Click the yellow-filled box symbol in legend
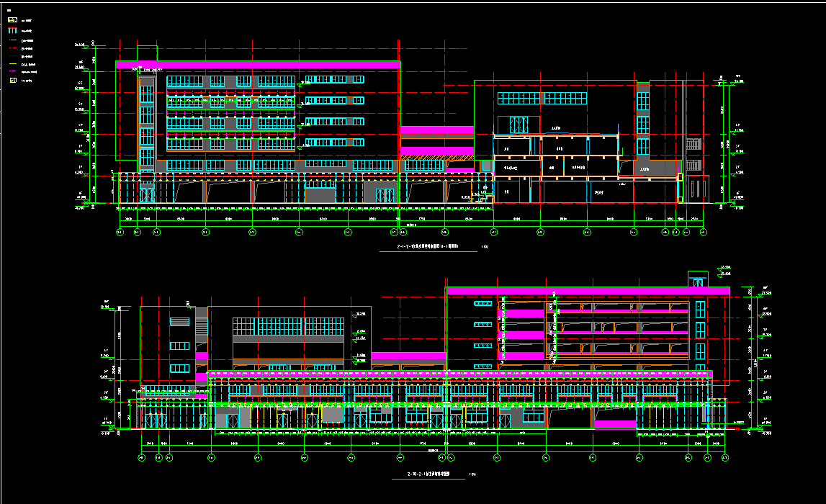 click(12, 21)
